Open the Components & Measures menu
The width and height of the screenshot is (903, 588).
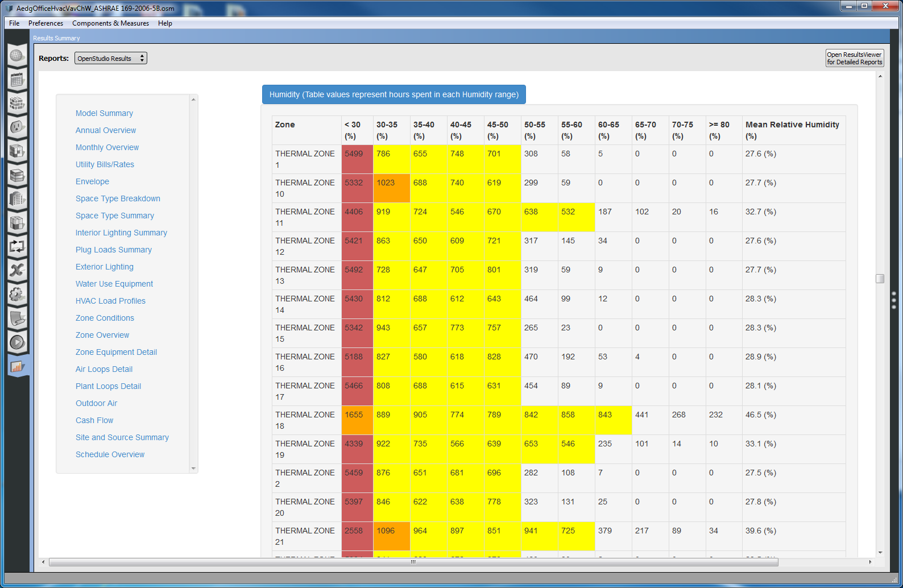pyautogui.click(x=110, y=23)
